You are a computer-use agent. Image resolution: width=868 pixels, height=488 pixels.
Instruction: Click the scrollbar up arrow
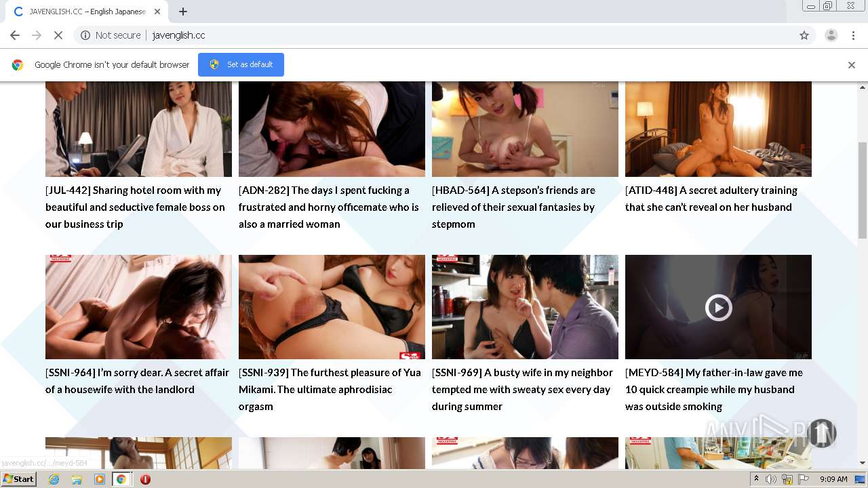(863, 87)
